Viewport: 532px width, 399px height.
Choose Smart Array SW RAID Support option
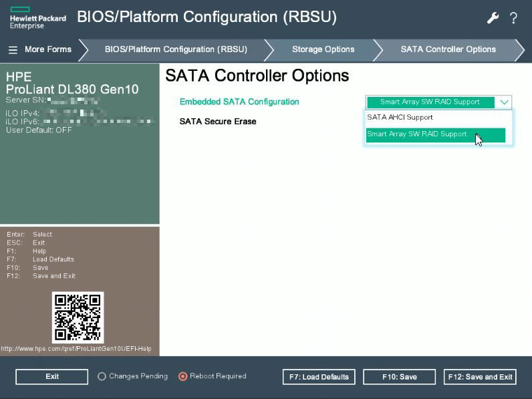pyautogui.click(x=417, y=134)
